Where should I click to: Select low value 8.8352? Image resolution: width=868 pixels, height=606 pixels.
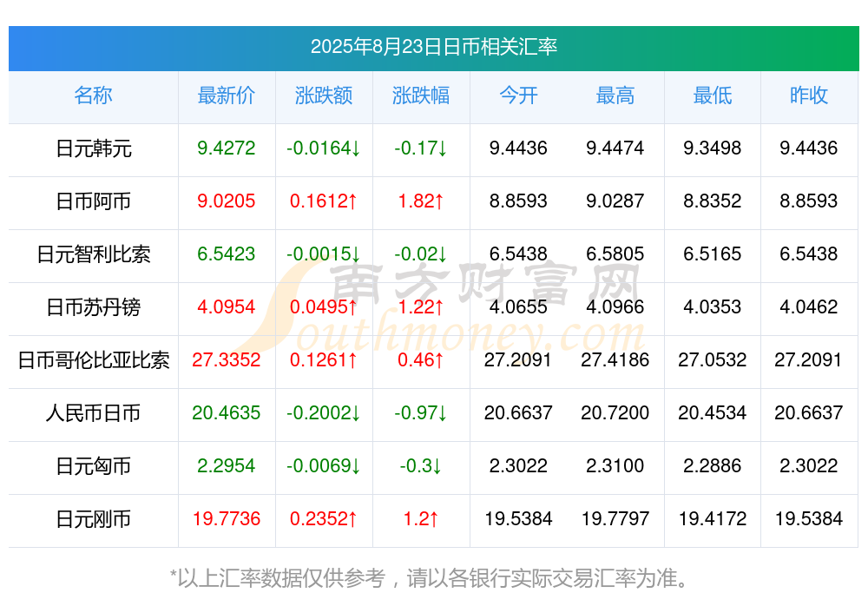click(x=713, y=201)
